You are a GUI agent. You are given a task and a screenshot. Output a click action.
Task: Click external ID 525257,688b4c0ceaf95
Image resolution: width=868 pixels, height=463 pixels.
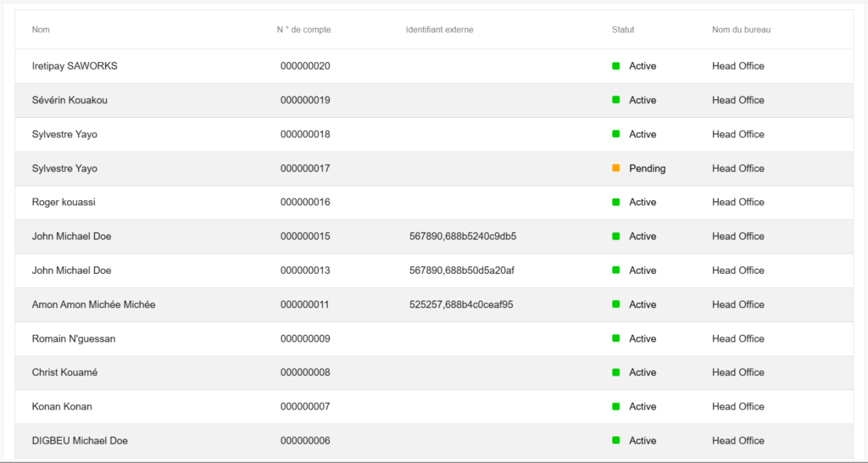pos(460,304)
